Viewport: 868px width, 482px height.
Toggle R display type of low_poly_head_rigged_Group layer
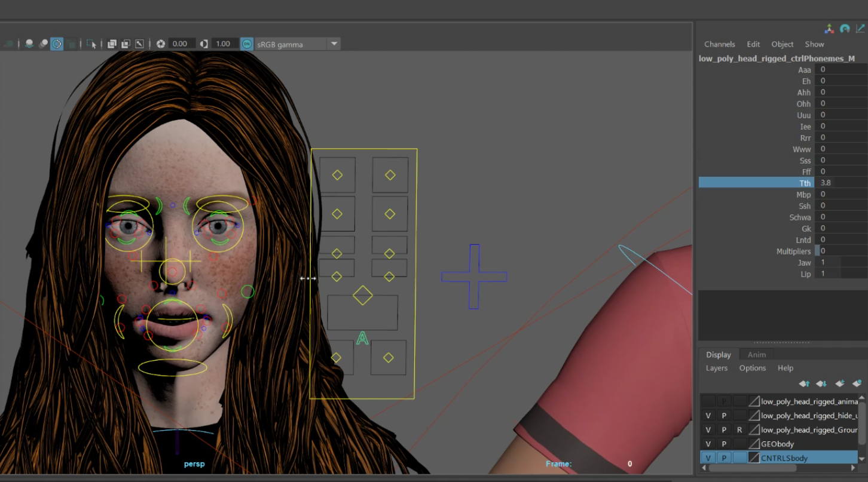click(739, 430)
